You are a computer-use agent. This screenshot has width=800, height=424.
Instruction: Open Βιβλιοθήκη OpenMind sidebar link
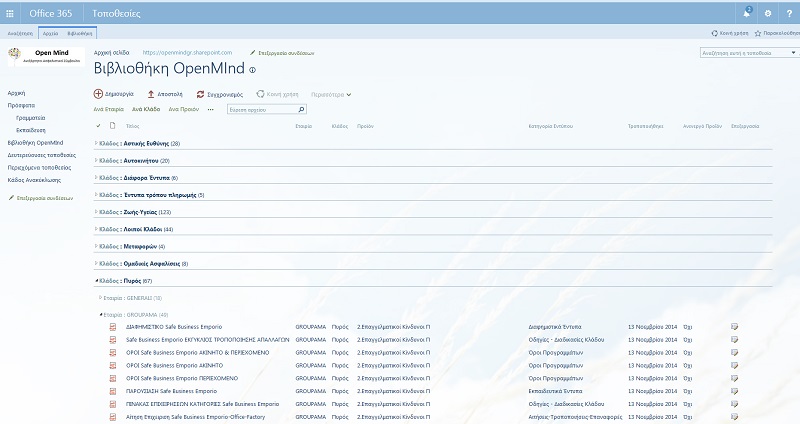35,143
